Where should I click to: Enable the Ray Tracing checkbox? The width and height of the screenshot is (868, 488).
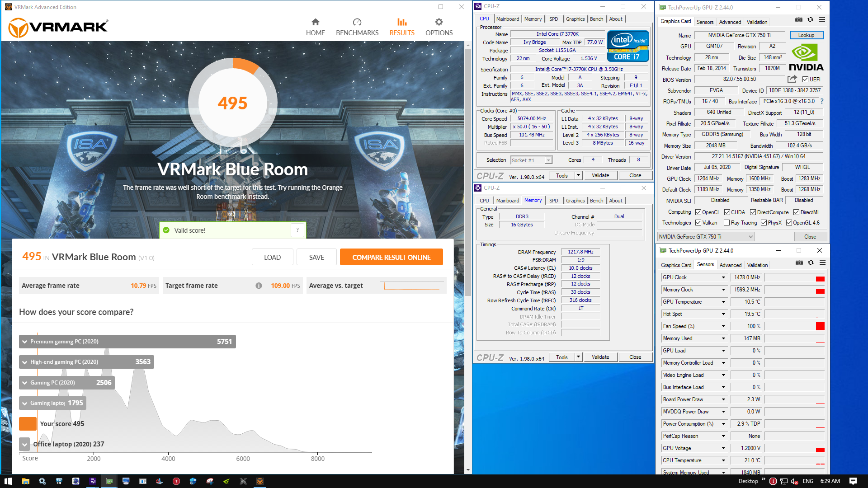726,223
